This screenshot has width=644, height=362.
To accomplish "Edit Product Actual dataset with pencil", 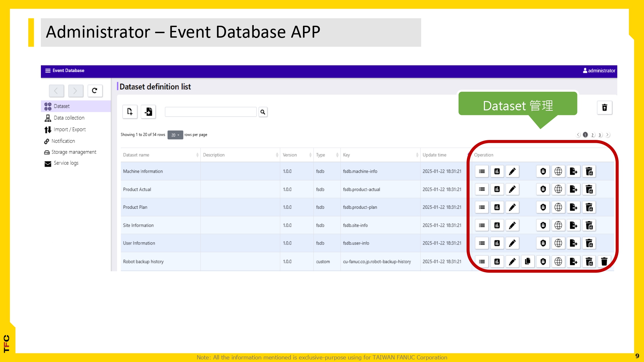I will pos(512,189).
